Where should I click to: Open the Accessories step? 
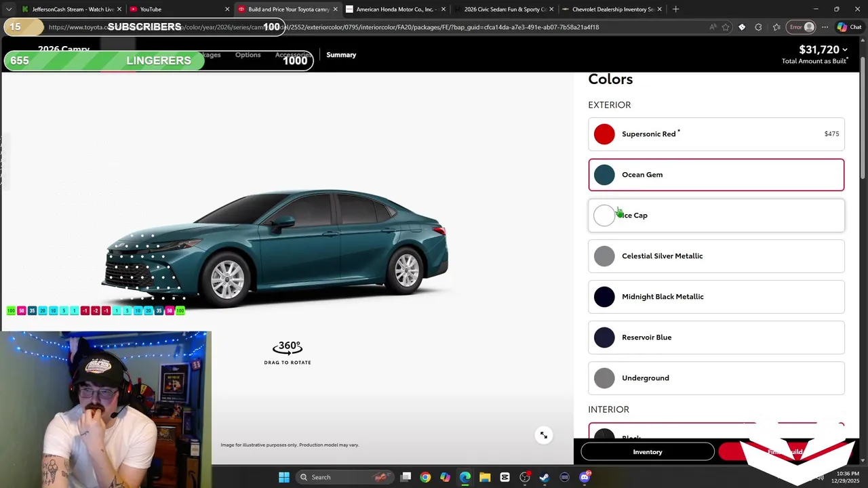click(x=294, y=55)
